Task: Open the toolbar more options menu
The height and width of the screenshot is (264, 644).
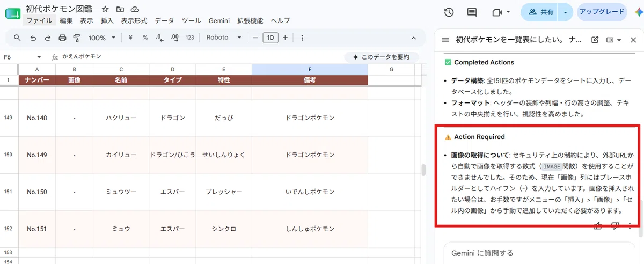Action: 302,38
